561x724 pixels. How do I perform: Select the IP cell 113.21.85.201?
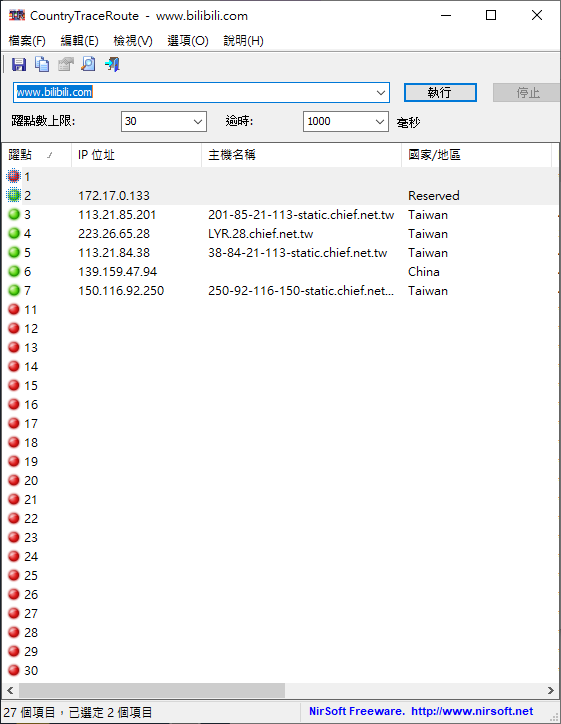(x=117, y=215)
